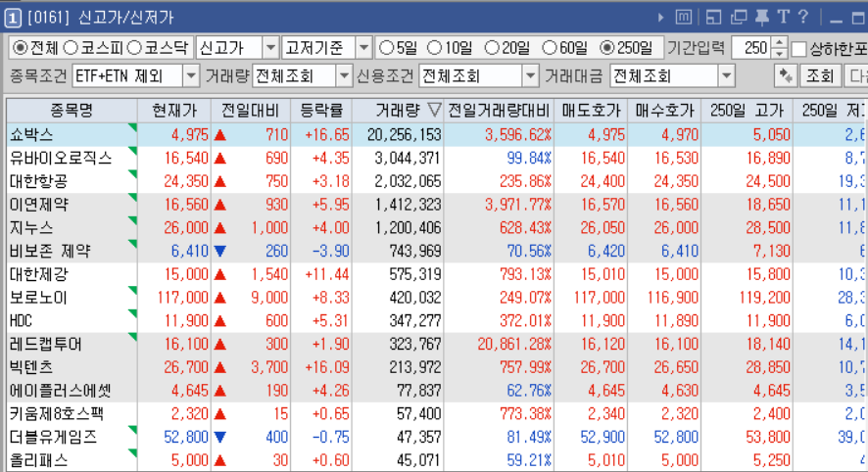This screenshot has width=868, height=472.
Task: Click the 매수호가 column header
Action: [664, 110]
